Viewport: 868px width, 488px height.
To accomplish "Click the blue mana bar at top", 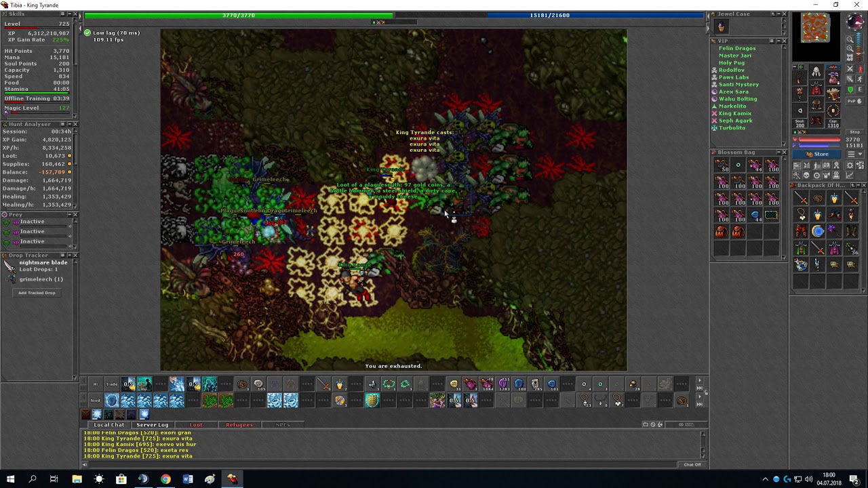I will [549, 15].
